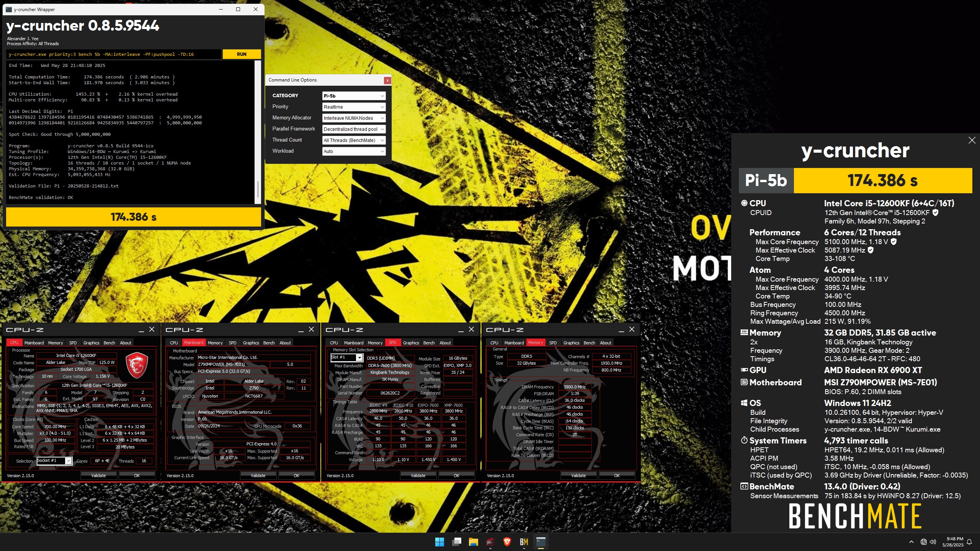
Task: Click the MSI dragon logo in CPU-Z
Action: 136,365
